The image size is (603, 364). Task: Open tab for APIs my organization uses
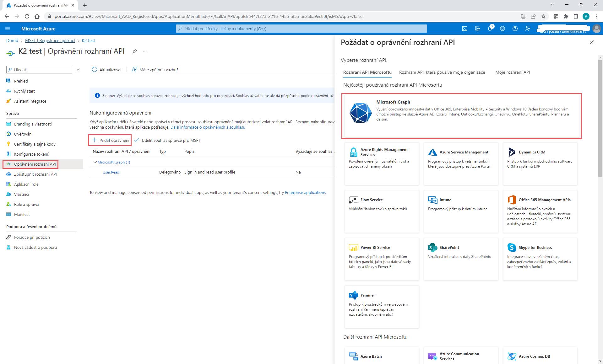442,72
